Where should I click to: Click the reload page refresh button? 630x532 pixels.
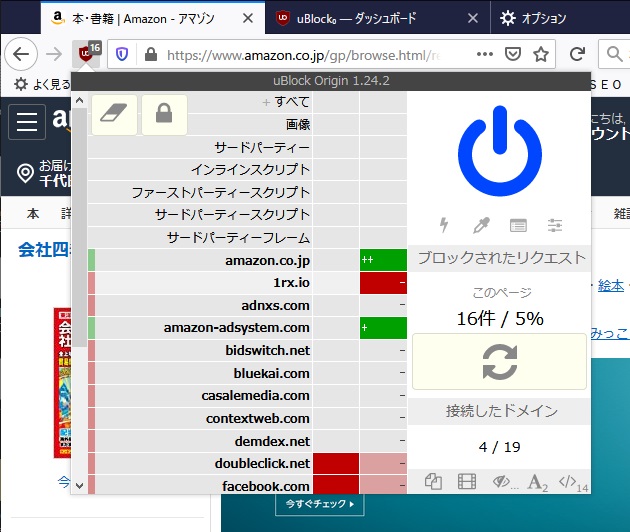[x=499, y=361]
